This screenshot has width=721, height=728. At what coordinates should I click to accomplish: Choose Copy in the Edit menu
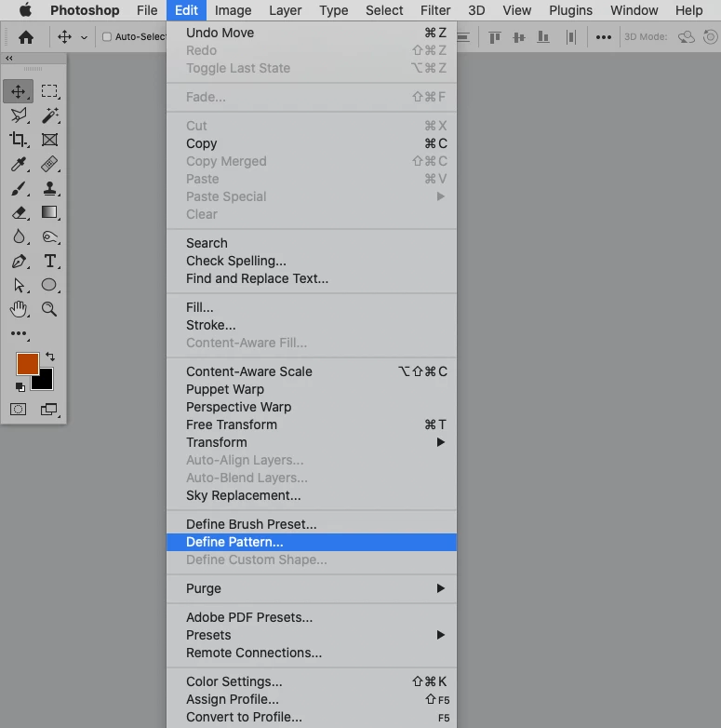(x=312, y=144)
